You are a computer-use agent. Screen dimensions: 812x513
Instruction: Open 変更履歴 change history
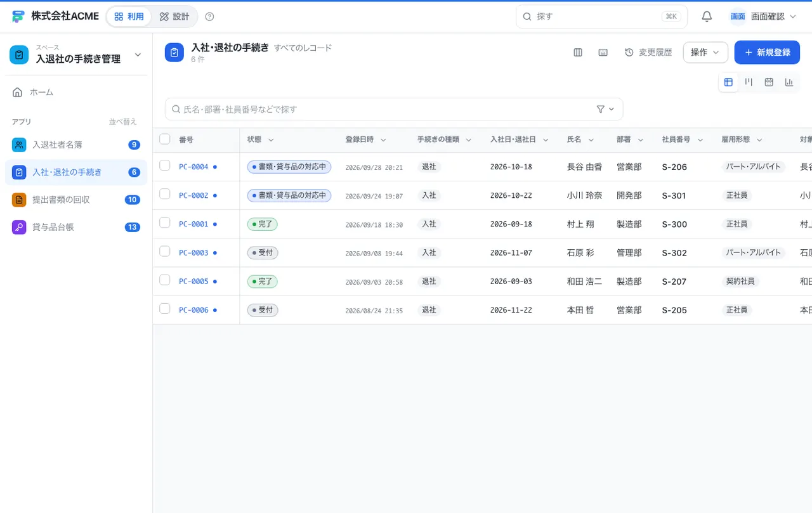point(648,53)
